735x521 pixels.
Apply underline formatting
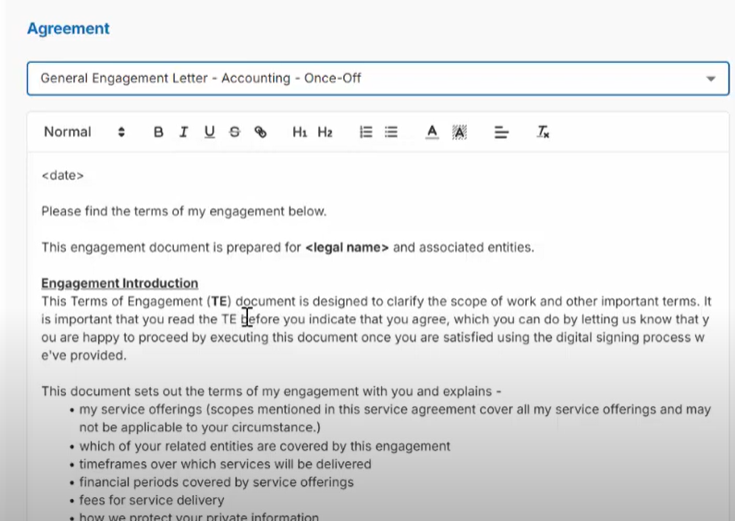tap(209, 132)
